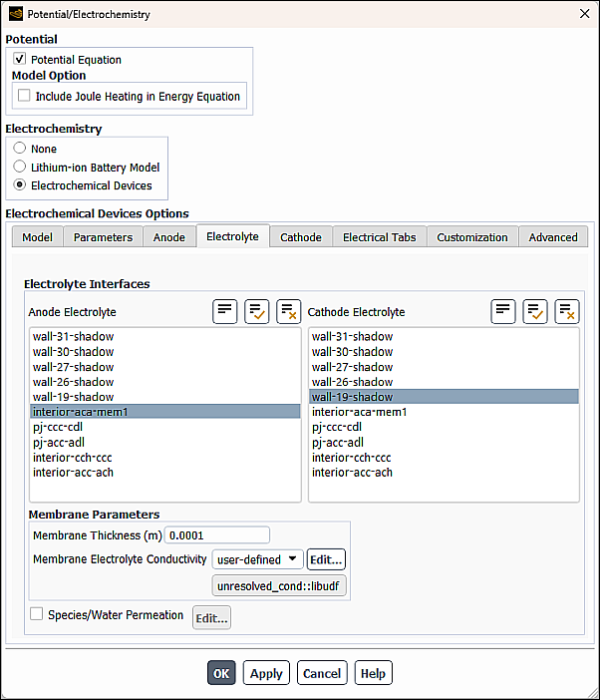Select the None electrochemistry option
Image resolution: width=600 pixels, height=700 pixels.
tap(20, 148)
